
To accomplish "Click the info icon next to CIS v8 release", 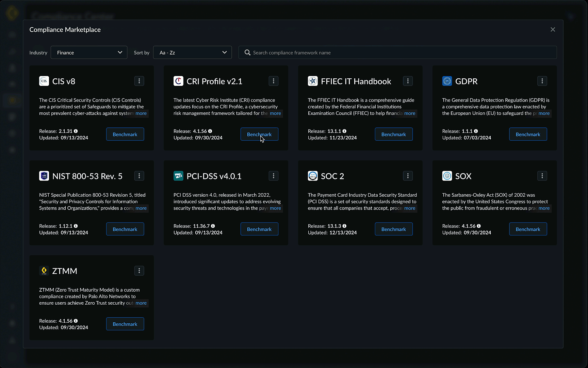I will (76, 131).
